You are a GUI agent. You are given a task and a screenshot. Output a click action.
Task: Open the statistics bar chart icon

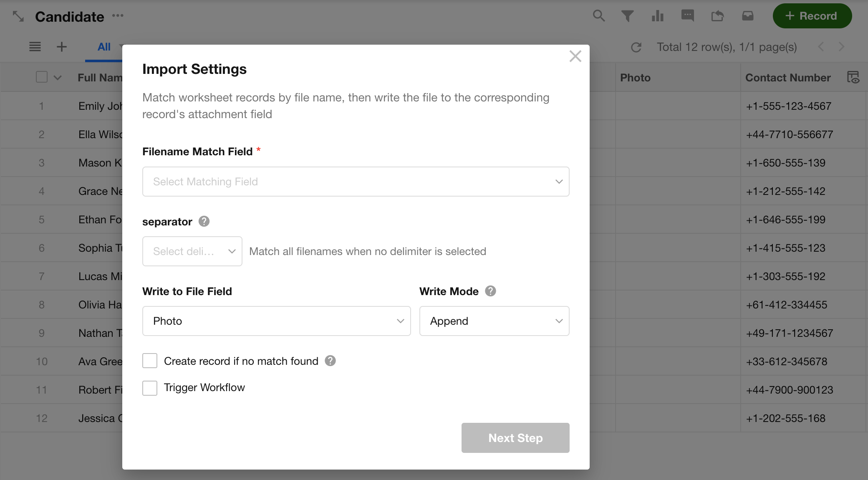point(658,16)
